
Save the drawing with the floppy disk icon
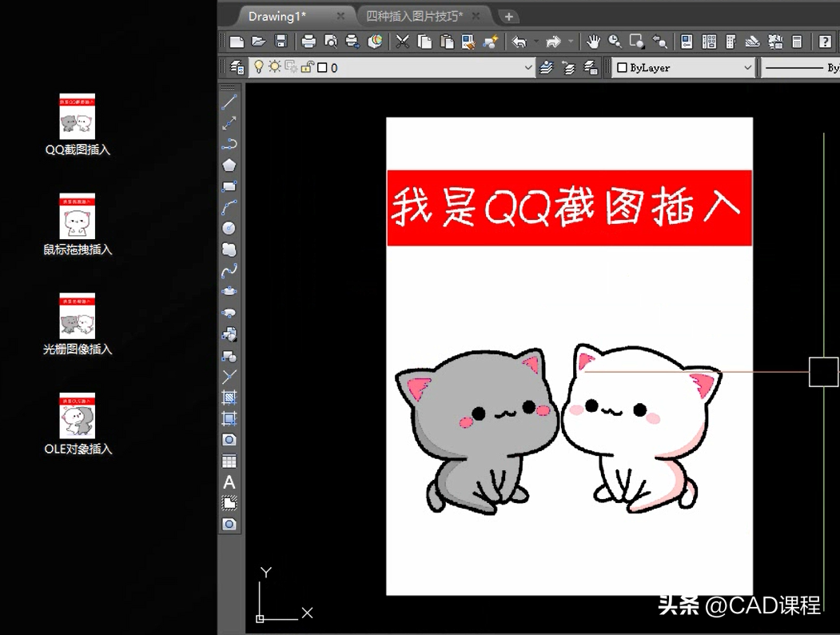(281, 42)
